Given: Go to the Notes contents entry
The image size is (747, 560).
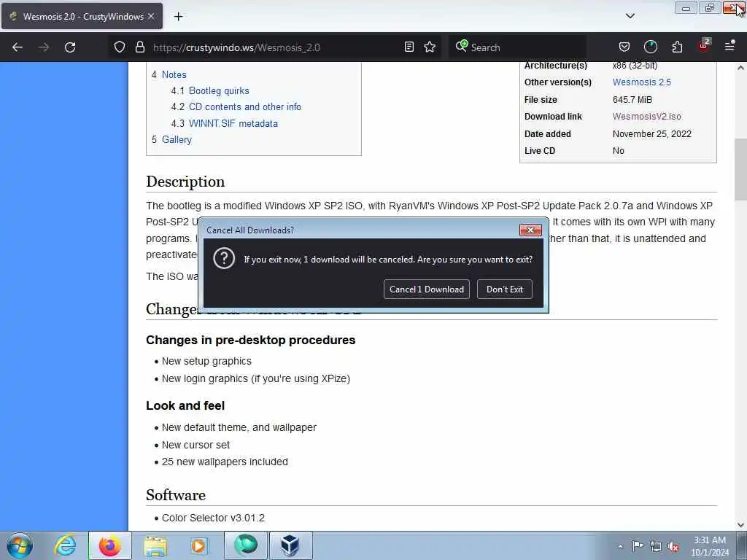Looking at the screenshot, I should pyautogui.click(x=174, y=75).
